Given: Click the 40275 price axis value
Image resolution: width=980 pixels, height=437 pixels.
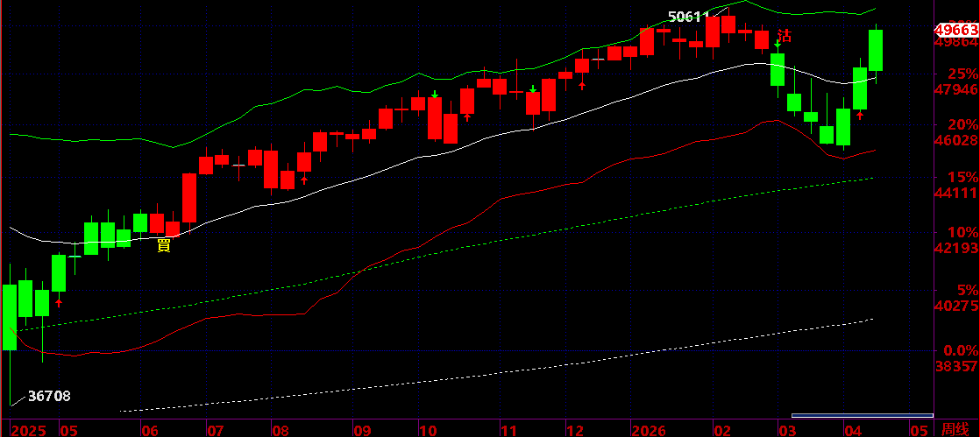Looking at the screenshot, I should pyautogui.click(x=955, y=307).
